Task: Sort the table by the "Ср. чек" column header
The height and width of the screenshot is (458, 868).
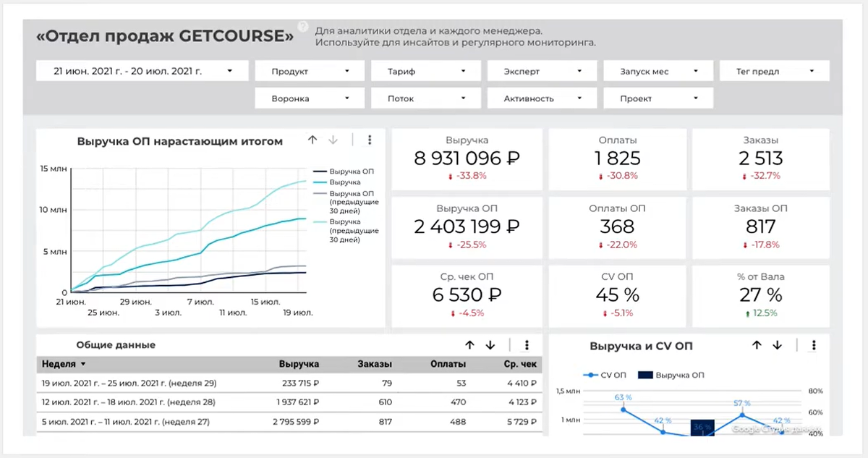Action: [520, 364]
